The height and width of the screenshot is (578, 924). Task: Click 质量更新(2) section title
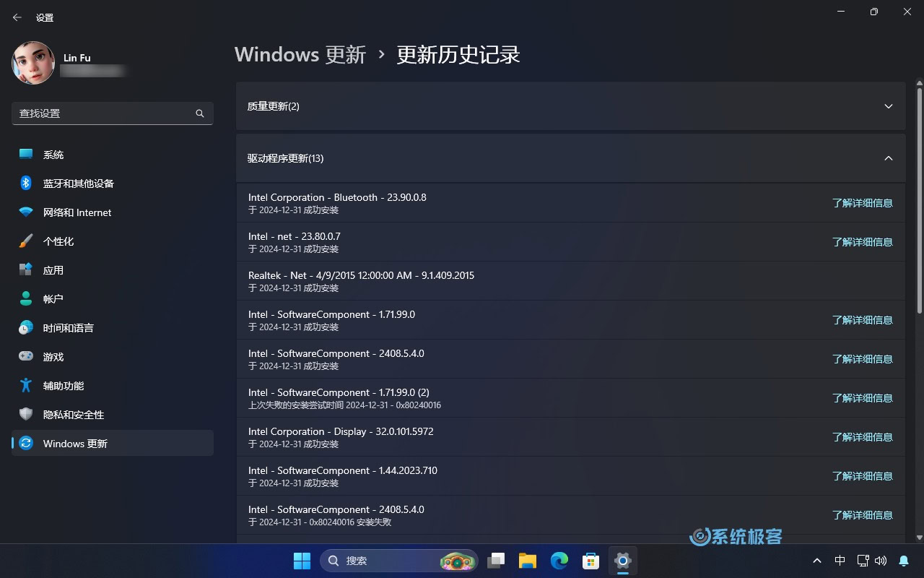tap(274, 106)
